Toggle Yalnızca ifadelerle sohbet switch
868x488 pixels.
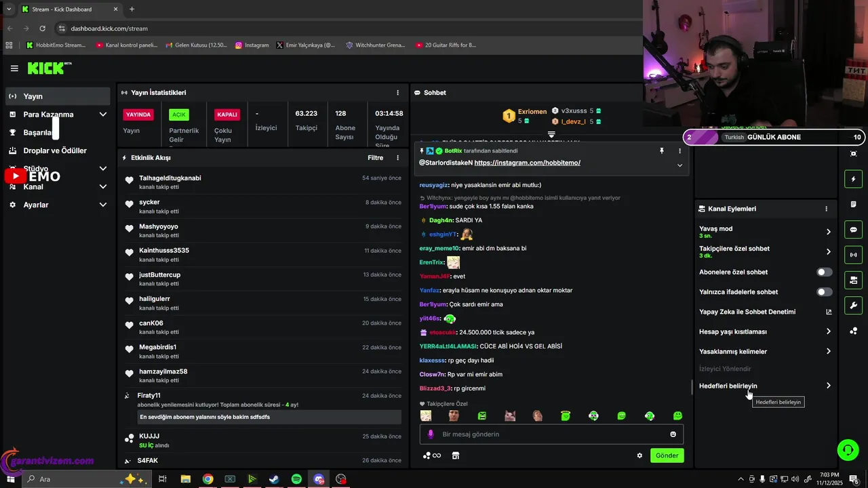pos(824,292)
